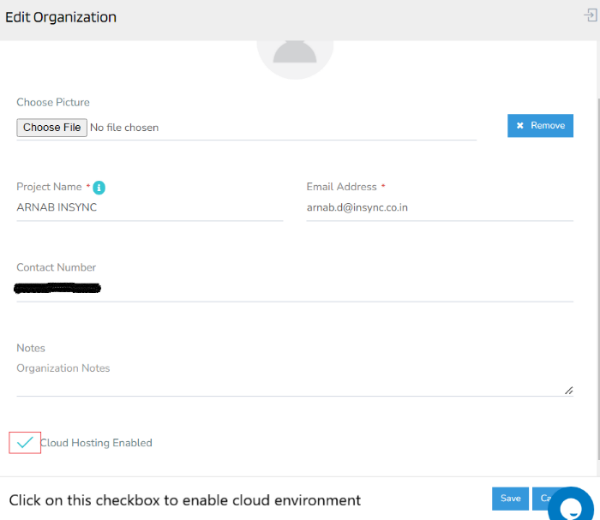Click the Edit Organization header title
The image size is (600, 520).
tap(61, 17)
